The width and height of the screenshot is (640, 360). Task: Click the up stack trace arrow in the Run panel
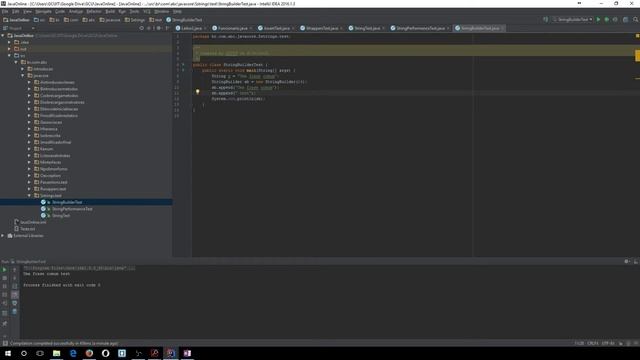click(x=15, y=270)
